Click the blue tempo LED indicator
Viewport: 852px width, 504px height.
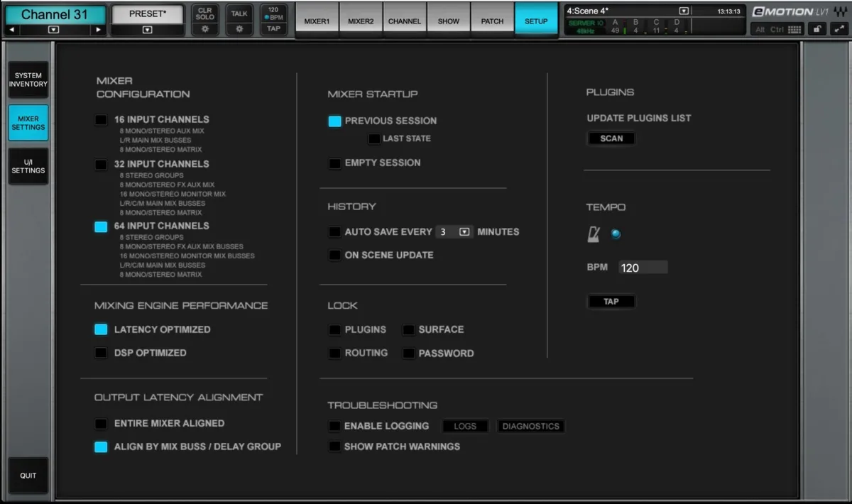click(x=616, y=234)
